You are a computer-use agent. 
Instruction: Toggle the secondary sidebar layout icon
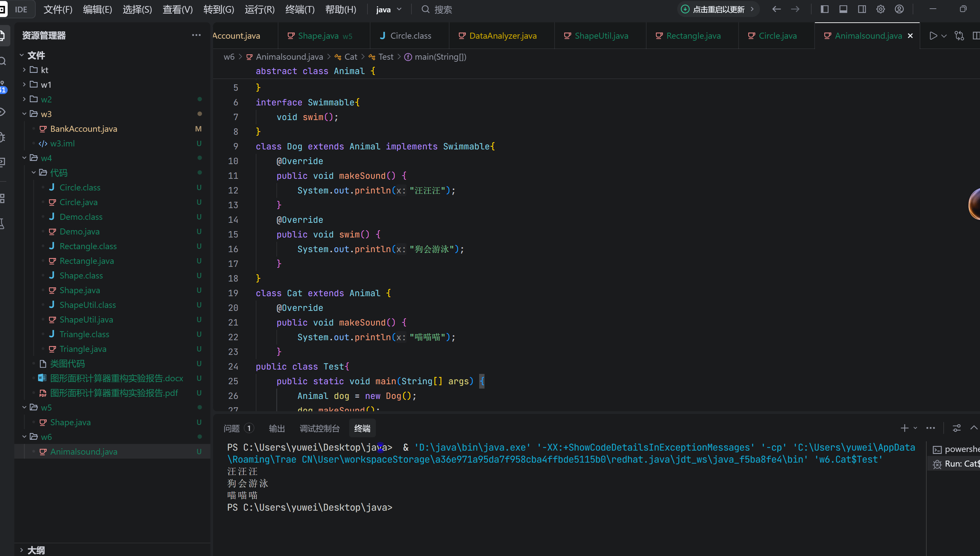coord(862,9)
